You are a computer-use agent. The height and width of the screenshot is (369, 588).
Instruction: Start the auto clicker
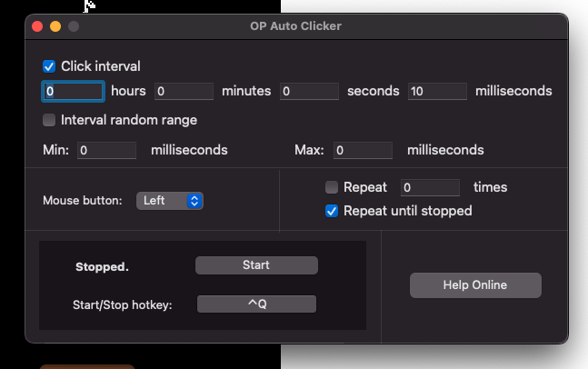(256, 265)
